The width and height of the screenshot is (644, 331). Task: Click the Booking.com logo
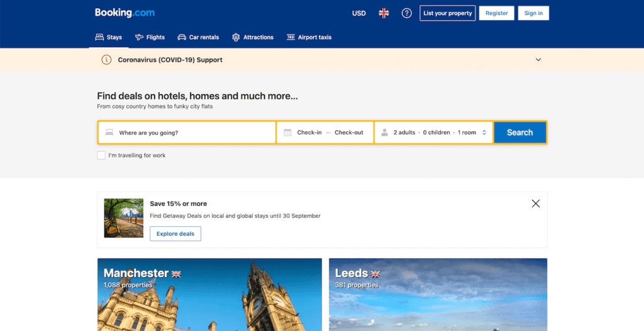(x=125, y=13)
